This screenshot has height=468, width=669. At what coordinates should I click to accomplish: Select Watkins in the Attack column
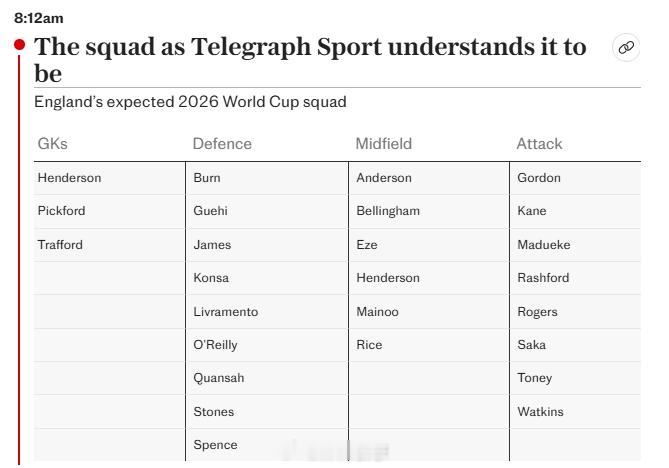click(x=540, y=412)
